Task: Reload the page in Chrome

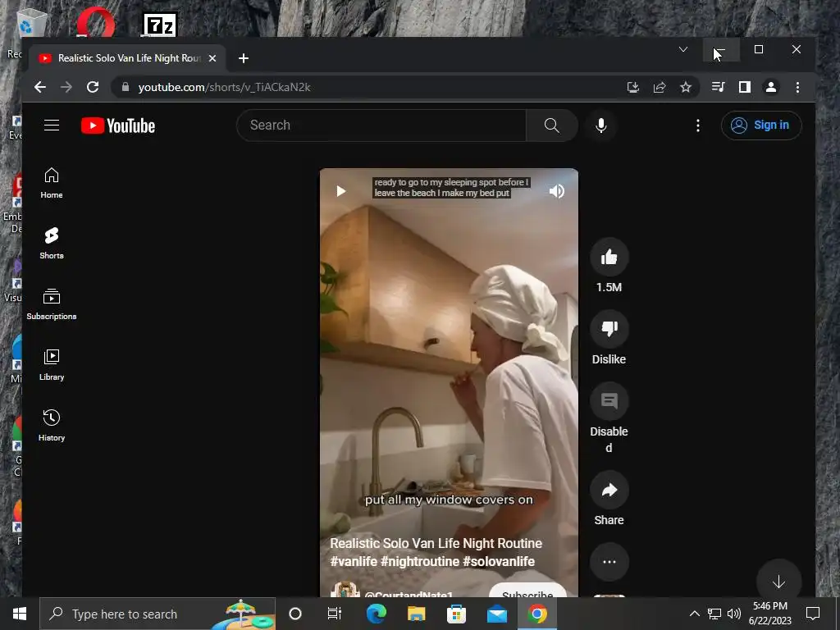Action: 93,87
